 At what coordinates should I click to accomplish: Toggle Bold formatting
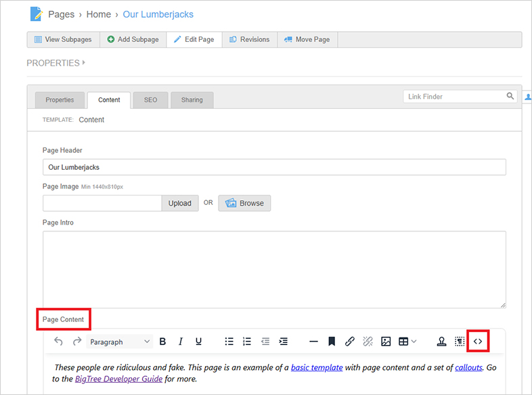click(162, 342)
